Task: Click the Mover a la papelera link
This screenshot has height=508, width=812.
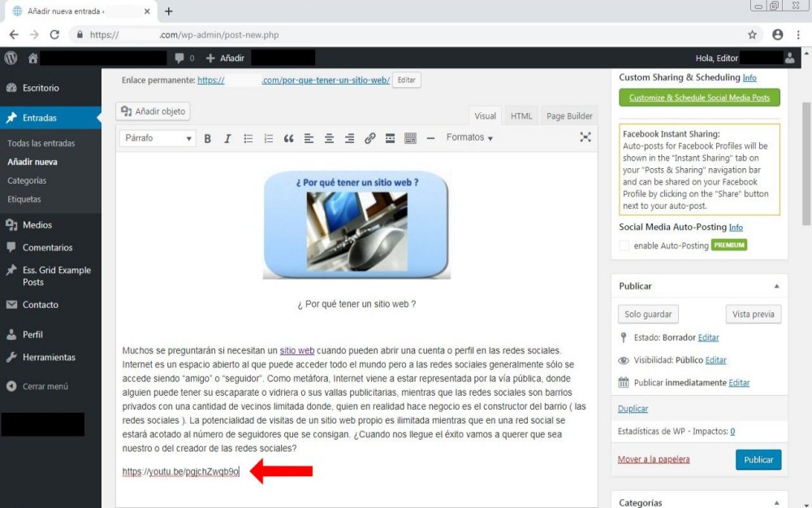Action: pos(654,460)
